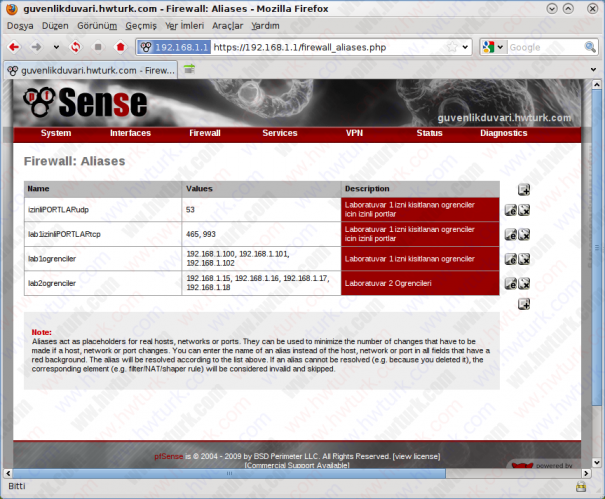This screenshot has width=605, height=499.
Task: Go back with the red back arrow
Action: [14, 47]
